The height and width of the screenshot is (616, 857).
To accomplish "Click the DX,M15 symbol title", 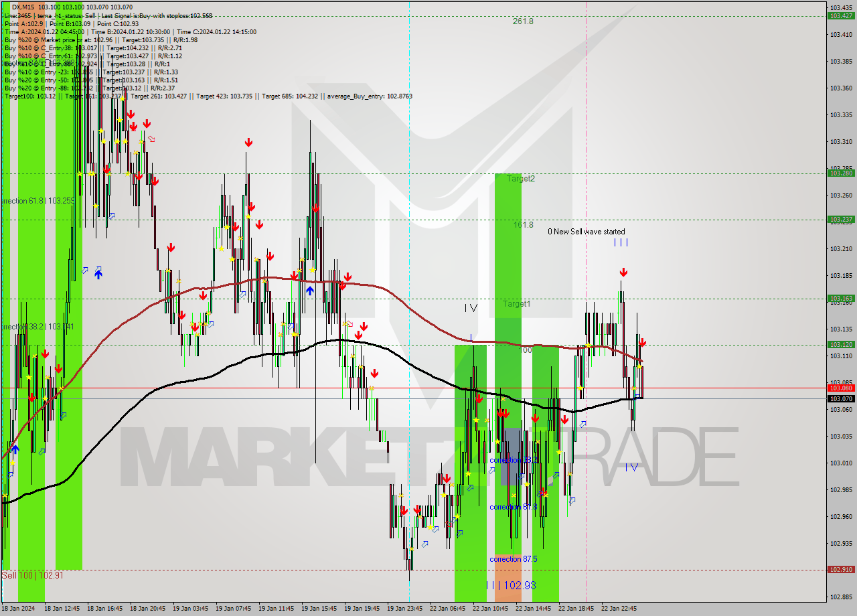I will pos(24,7).
